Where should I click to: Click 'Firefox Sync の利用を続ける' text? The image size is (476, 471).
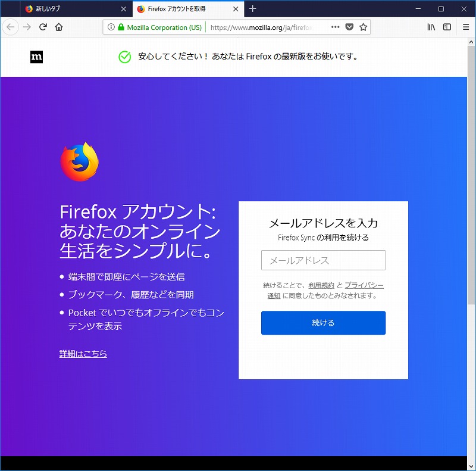(x=323, y=238)
